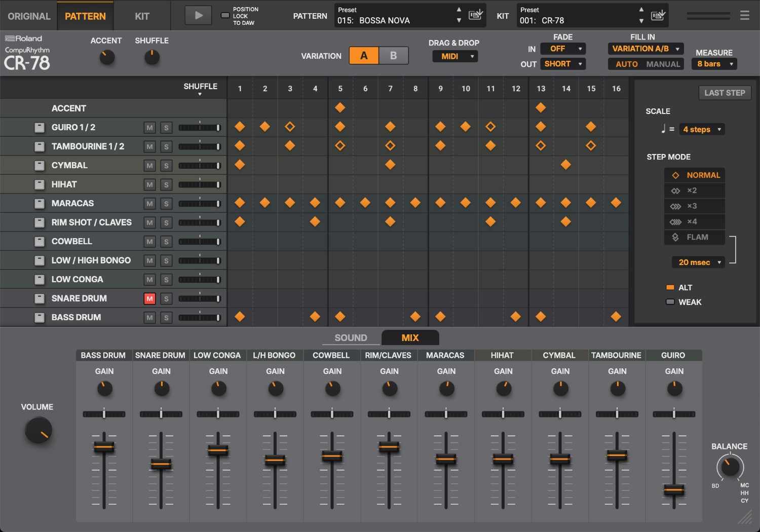The width and height of the screenshot is (760, 532).
Task: Open the FADE OUT dropdown set to SHORT
Action: [563, 64]
